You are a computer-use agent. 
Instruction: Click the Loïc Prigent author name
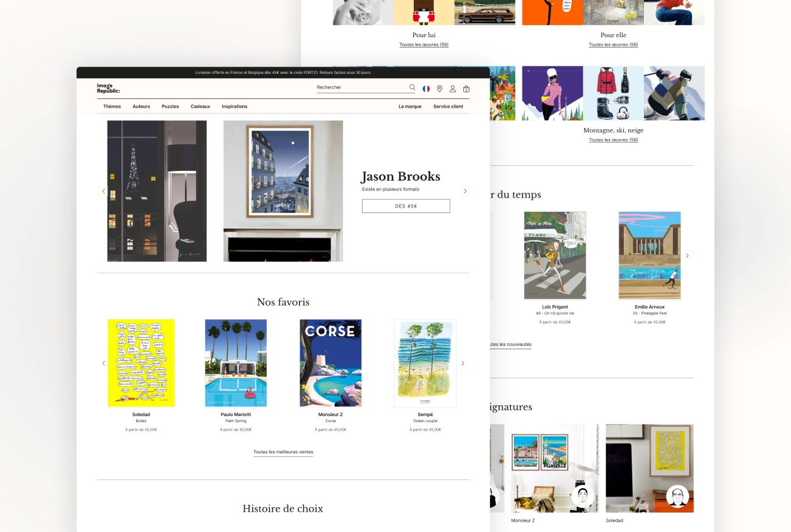(555, 307)
